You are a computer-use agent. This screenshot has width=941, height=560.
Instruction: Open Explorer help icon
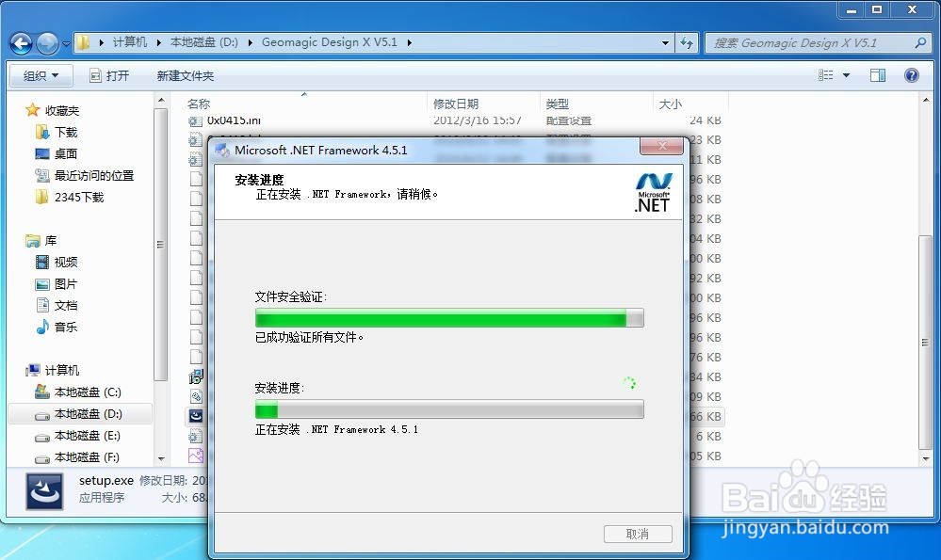click(x=911, y=75)
